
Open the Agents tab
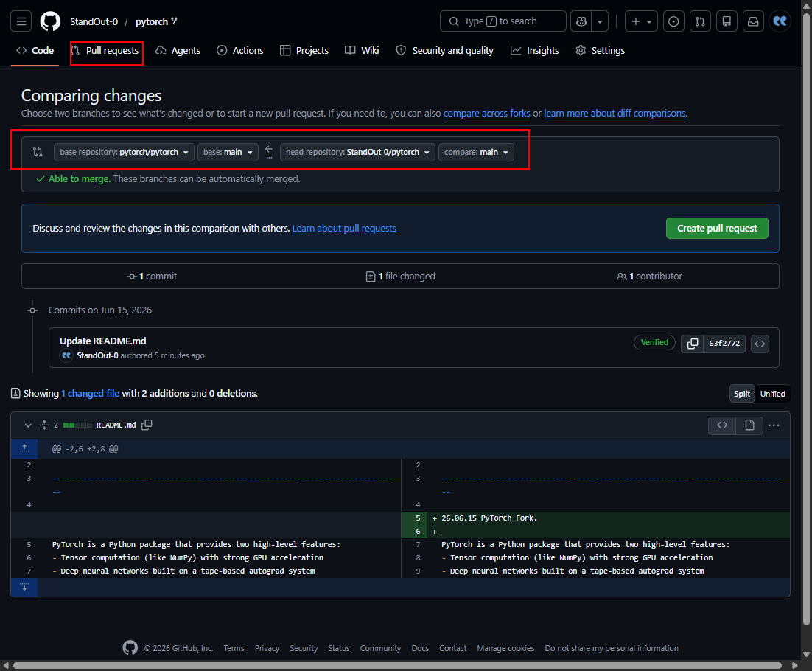coord(178,50)
